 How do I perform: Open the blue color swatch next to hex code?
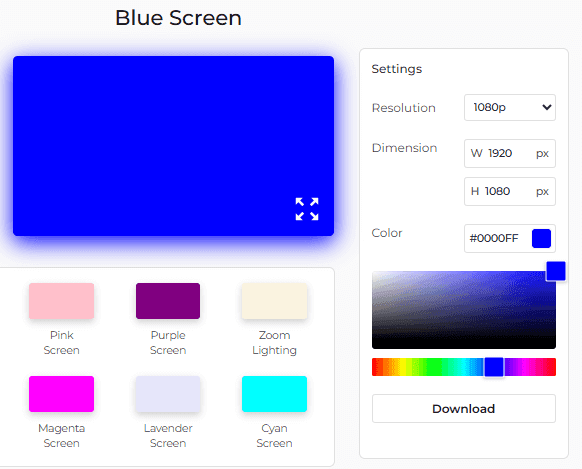coord(541,238)
